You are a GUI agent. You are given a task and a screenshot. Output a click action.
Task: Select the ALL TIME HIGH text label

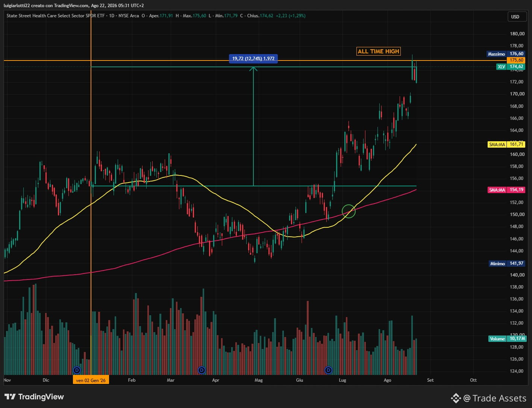pos(378,51)
